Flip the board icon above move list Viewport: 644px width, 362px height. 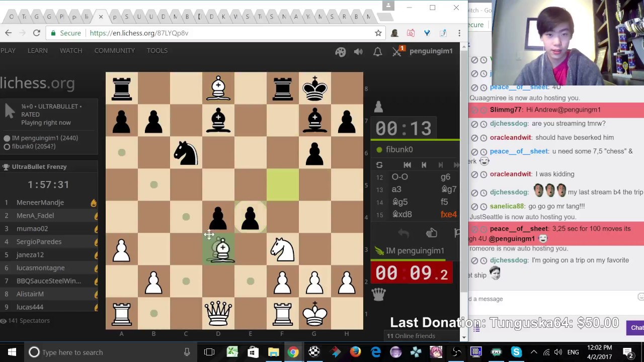coord(379,165)
